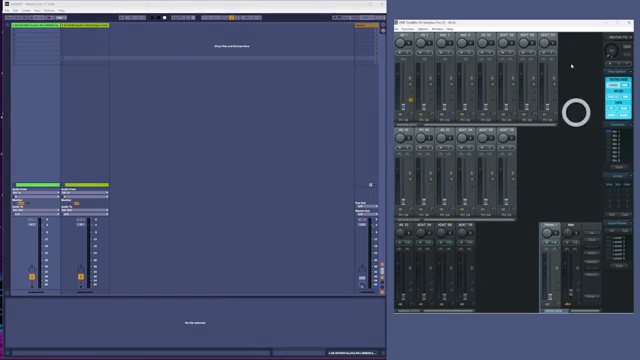This screenshot has width=640, height=360.
Task: Select SUBMIX routing mode in View Options
Action: tap(613, 85)
